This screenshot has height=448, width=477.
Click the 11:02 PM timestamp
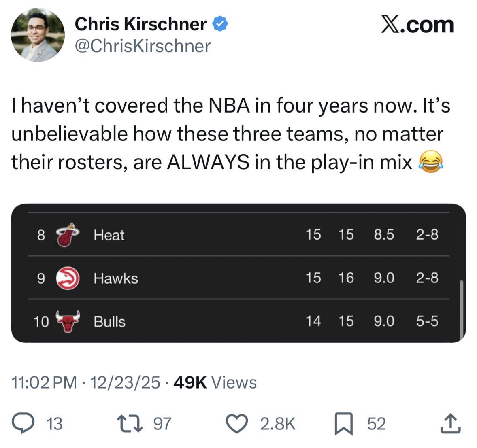pos(44,382)
